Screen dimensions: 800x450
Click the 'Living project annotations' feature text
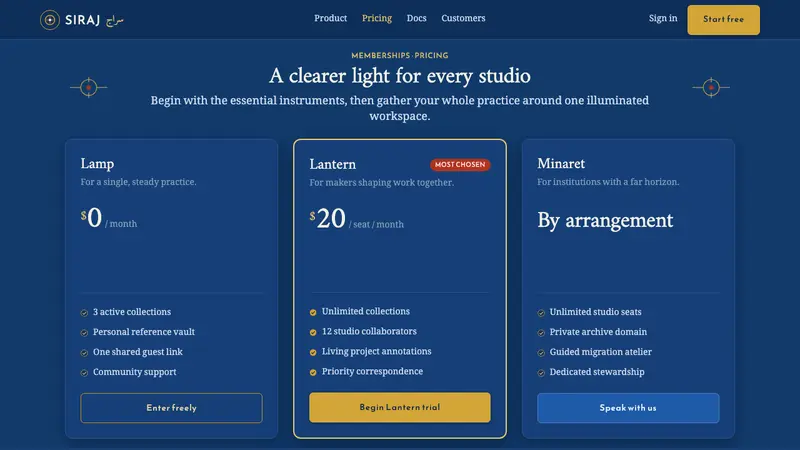[x=376, y=351]
